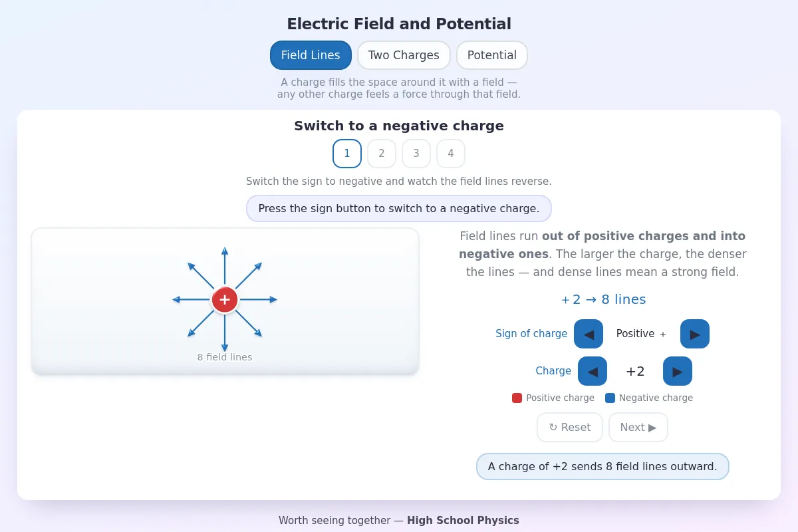The width and height of the screenshot is (798, 532).
Task: Reset the simulation
Action: [570, 427]
